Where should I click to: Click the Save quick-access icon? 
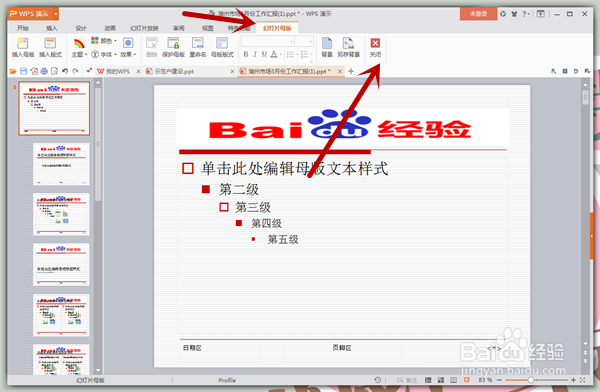[x=24, y=71]
